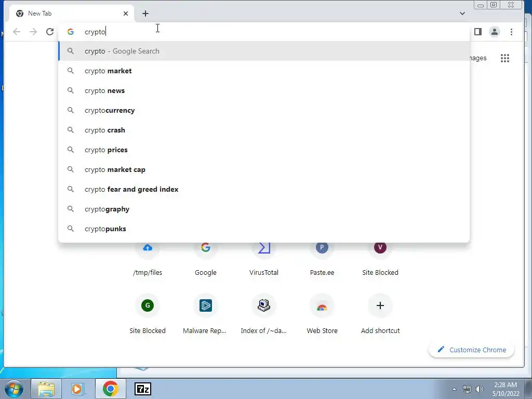Screen dimensions: 532x399
Task: Open Windows Explorer from the taskbar
Action: [46, 389]
